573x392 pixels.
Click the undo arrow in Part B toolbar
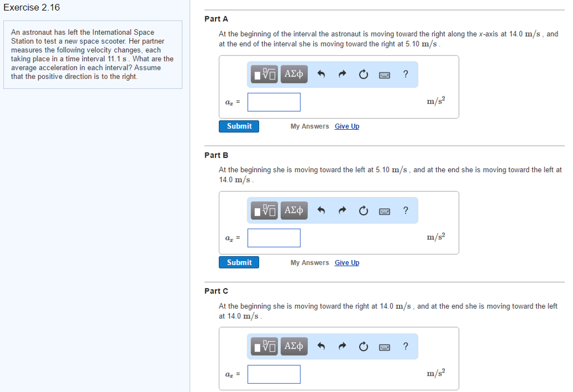(321, 211)
